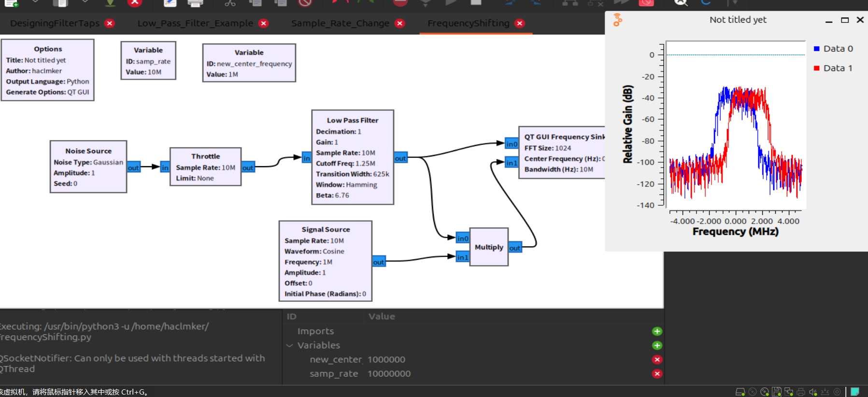Close the DesigningFilterTaps tab
Viewport: 868px width, 397px height.
pyautogui.click(x=110, y=23)
